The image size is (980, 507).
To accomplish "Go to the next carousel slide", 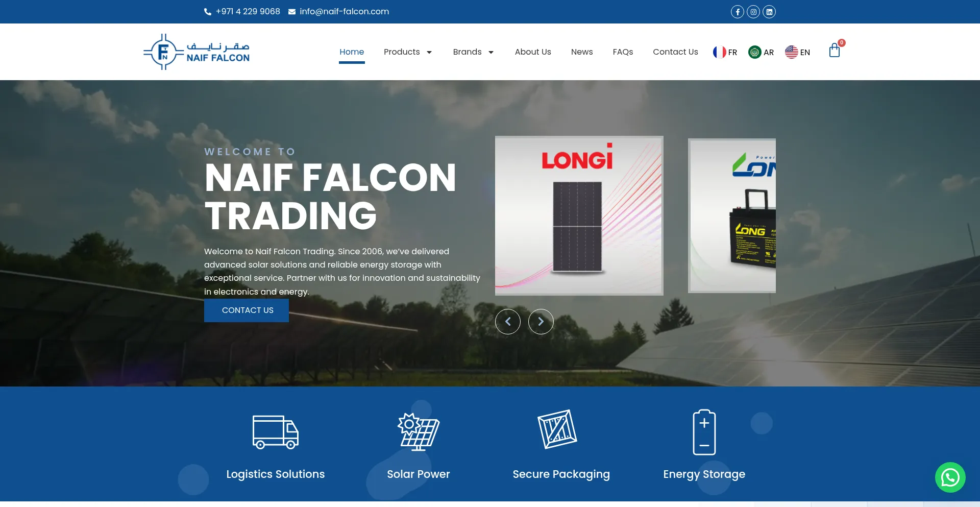I will tap(541, 322).
